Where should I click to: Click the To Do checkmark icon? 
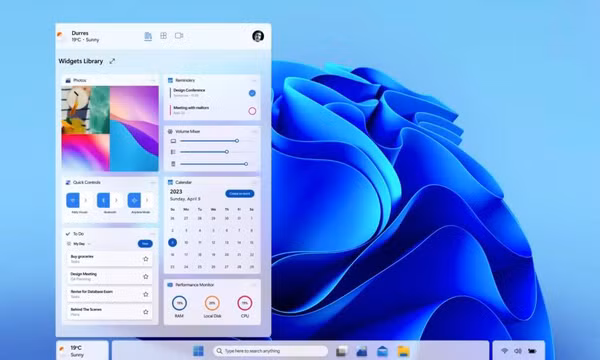pos(68,234)
